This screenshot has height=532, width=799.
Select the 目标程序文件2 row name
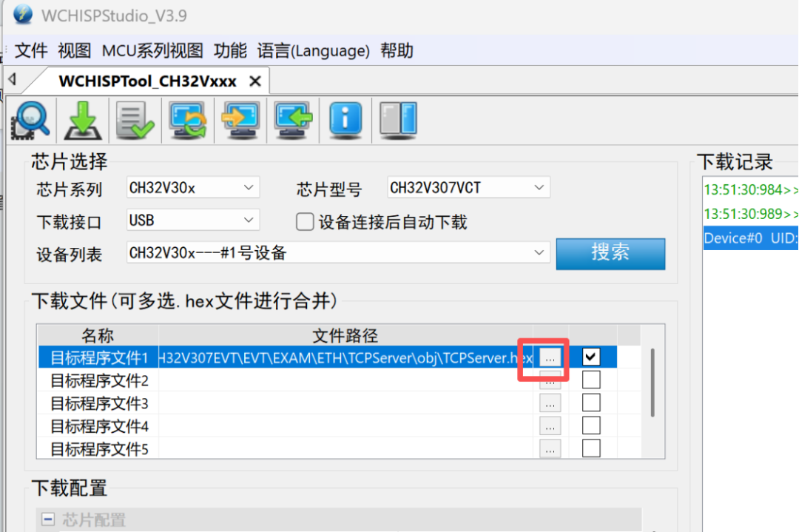tap(99, 380)
